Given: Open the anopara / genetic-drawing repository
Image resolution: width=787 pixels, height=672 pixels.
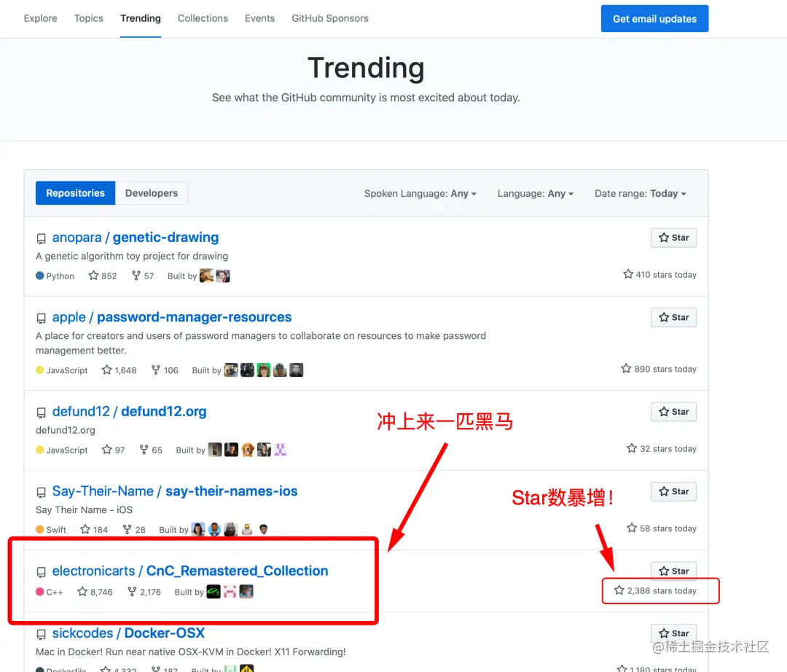Looking at the screenshot, I should (x=136, y=238).
